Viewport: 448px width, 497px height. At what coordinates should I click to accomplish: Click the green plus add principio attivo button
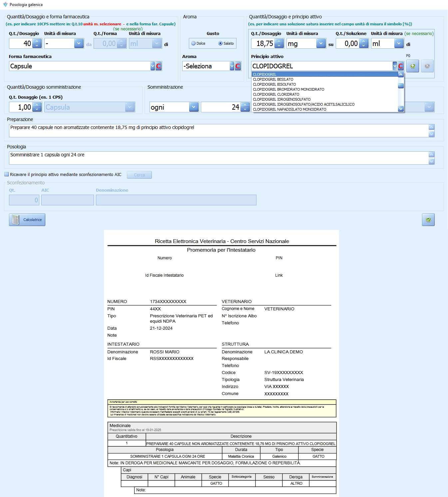pyautogui.click(x=412, y=66)
